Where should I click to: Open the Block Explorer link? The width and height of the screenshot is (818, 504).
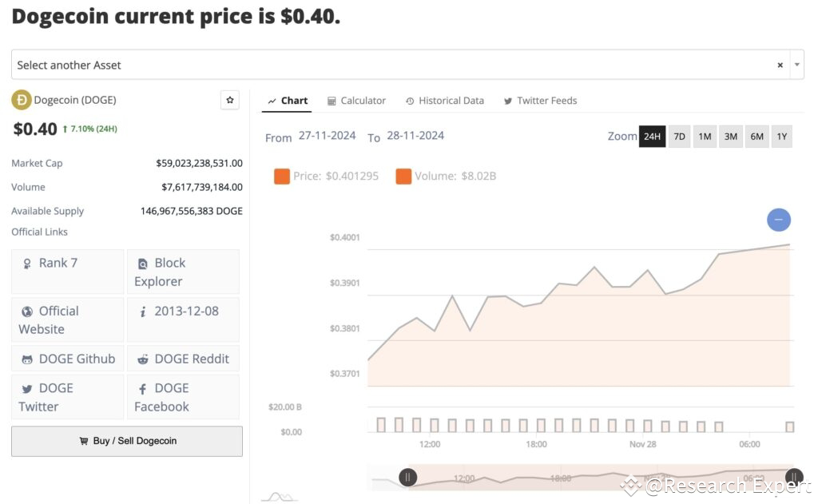[x=183, y=272]
